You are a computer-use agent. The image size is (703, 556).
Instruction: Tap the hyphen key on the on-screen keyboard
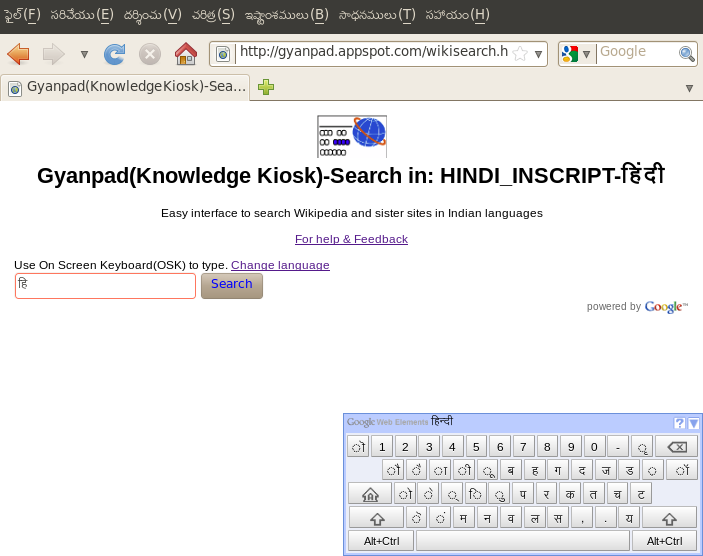click(x=618, y=447)
